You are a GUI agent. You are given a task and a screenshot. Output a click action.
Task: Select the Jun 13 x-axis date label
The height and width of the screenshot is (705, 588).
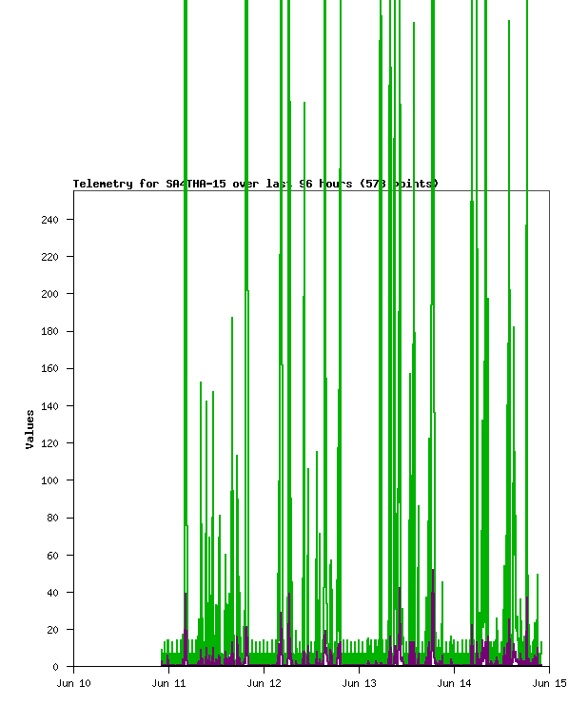point(359,682)
